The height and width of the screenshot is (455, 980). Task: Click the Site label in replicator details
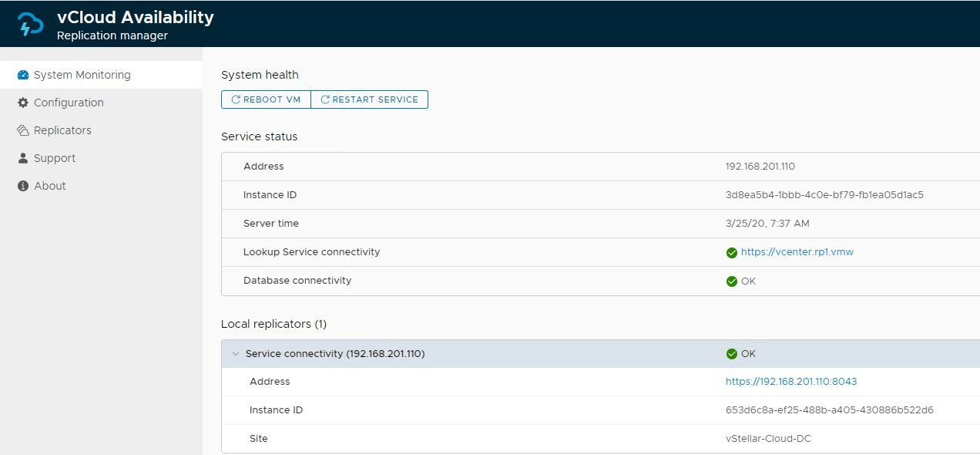(x=259, y=439)
